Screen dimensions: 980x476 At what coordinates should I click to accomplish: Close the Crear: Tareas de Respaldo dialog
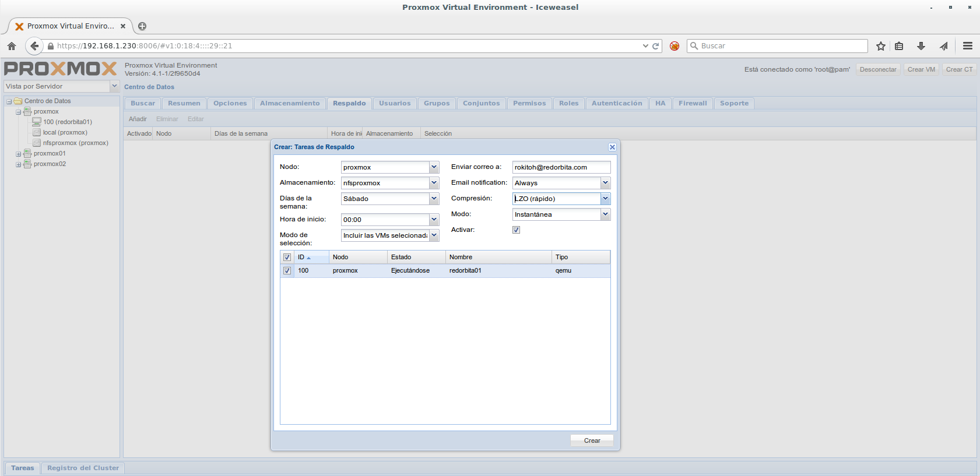[x=612, y=147]
